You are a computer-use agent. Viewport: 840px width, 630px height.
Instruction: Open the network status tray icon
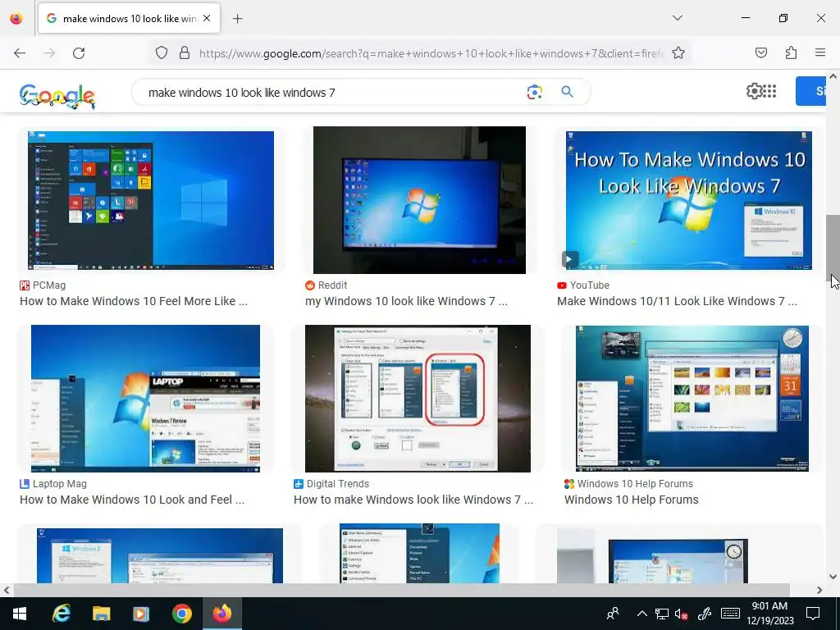click(x=662, y=614)
